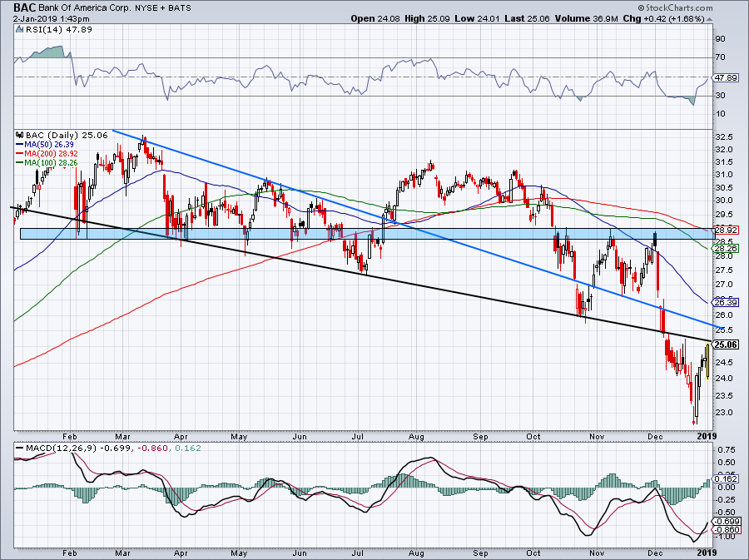Click the -0.699 tag on MACD right axis
749x560 pixels.
tap(726, 522)
